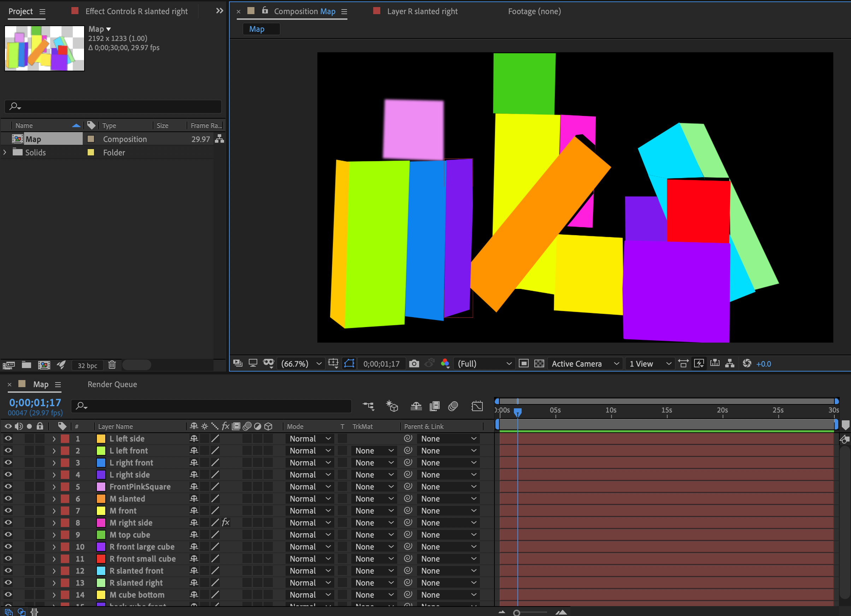Click the delete trash icon in Project panel
Viewport: 851px width, 616px height.
point(112,365)
